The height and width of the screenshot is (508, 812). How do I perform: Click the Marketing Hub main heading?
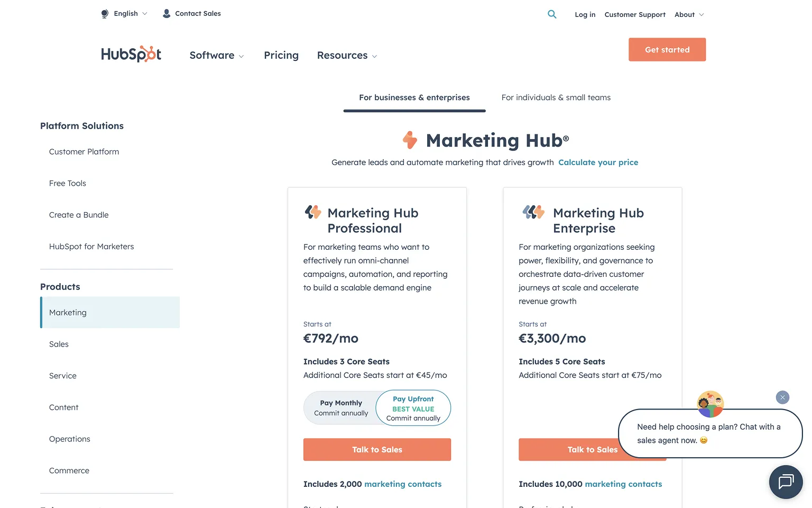497,141
